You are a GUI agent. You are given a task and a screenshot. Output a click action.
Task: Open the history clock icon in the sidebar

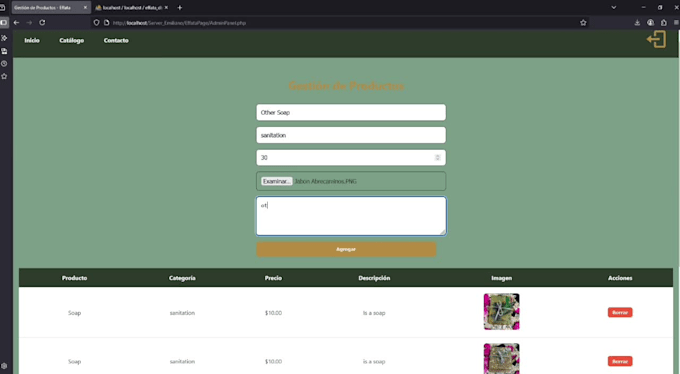(x=4, y=63)
